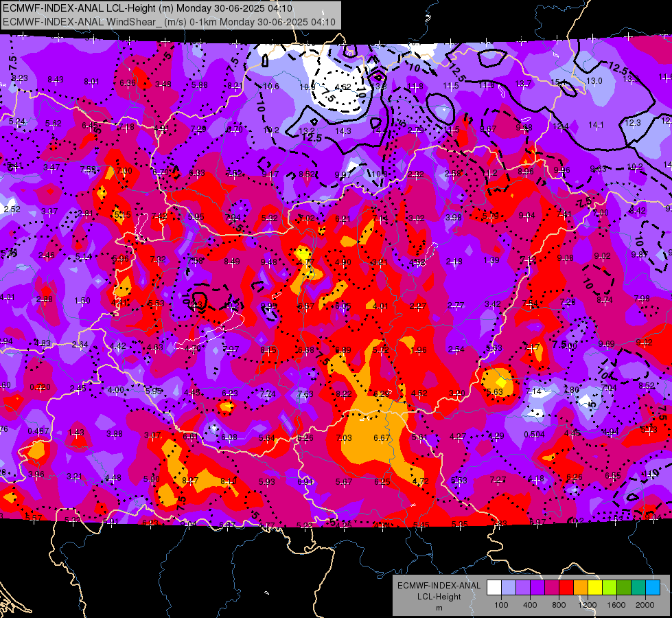The width and height of the screenshot is (672, 618).
Task: Click the red legend swatch after 800
Action: click(x=566, y=588)
